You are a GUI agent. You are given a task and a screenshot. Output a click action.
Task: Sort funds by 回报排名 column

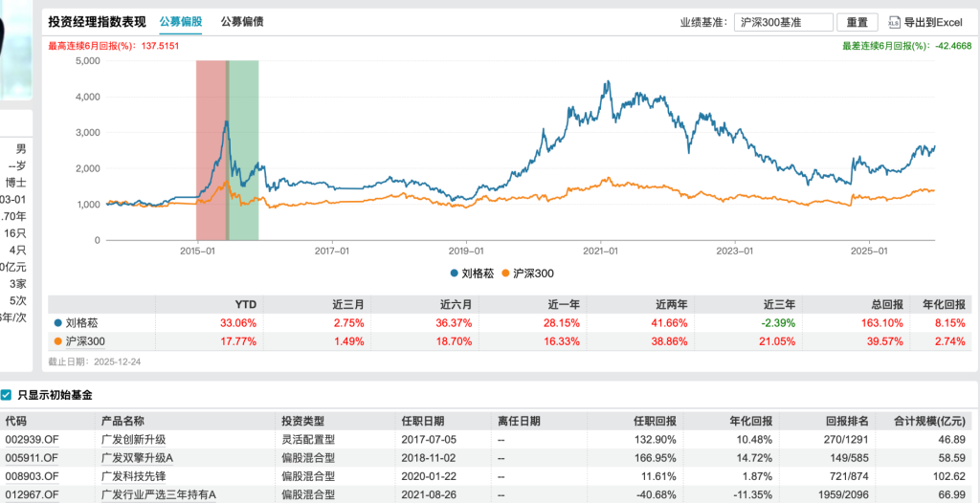(846, 421)
